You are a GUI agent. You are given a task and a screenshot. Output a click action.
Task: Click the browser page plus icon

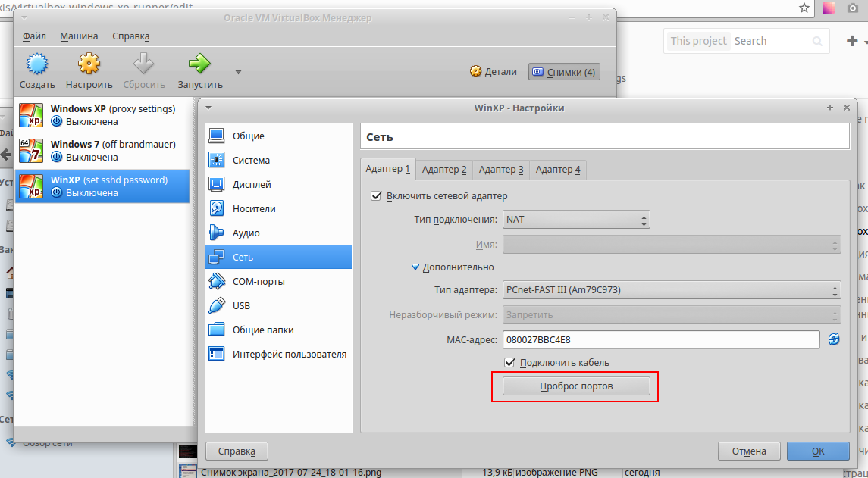[x=852, y=41]
